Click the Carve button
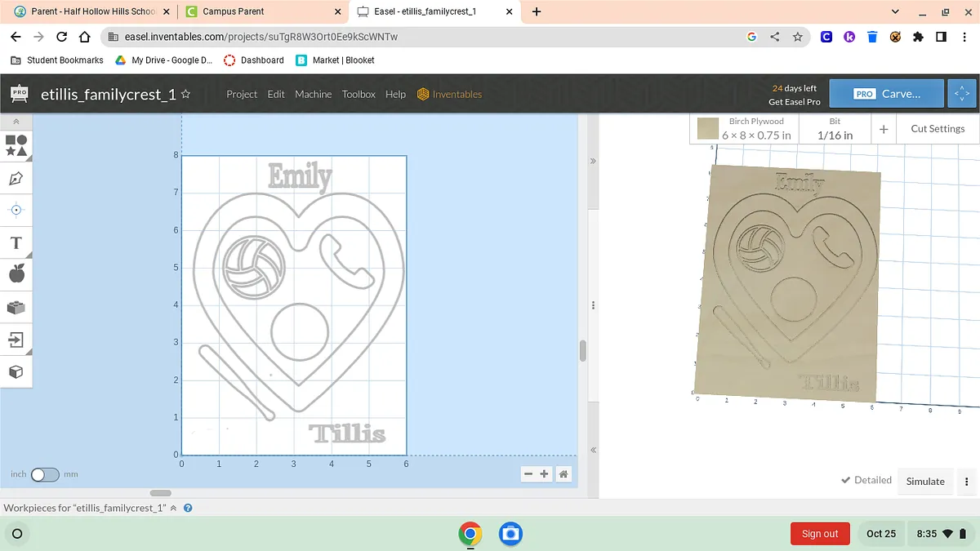 pyautogui.click(x=887, y=94)
